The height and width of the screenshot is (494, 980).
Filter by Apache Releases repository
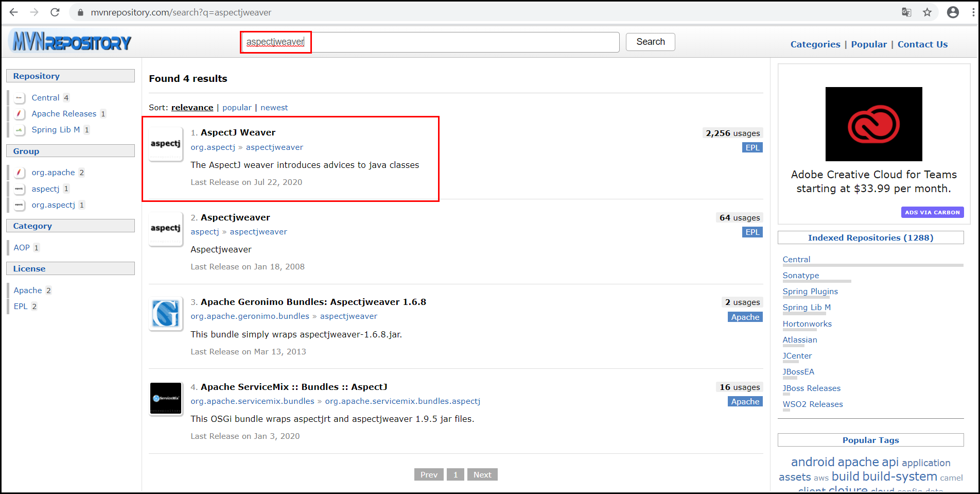pos(64,114)
